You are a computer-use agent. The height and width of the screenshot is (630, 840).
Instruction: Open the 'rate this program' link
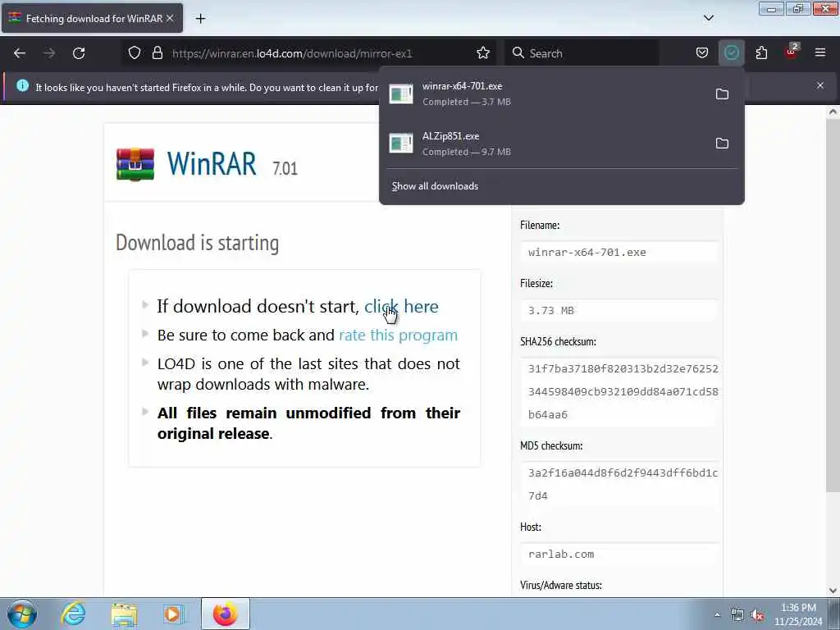[399, 336]
